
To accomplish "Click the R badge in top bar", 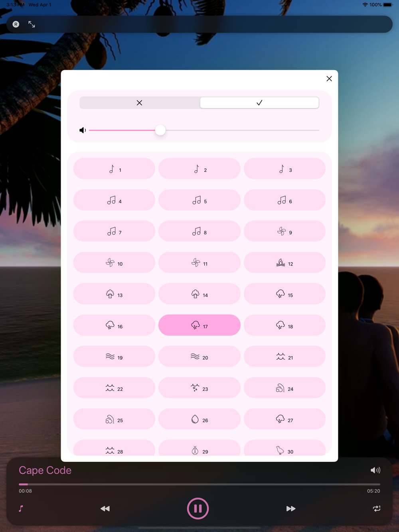I will [x=16, y=24].
